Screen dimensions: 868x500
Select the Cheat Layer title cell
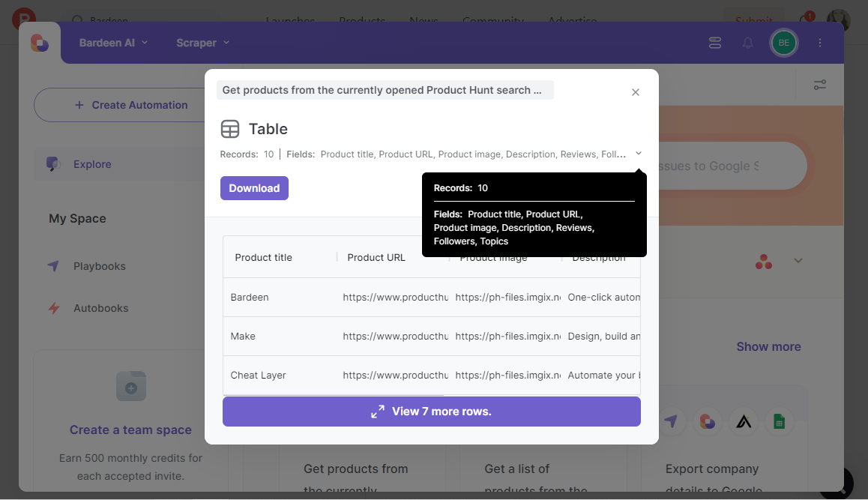(x=258, y=376)
